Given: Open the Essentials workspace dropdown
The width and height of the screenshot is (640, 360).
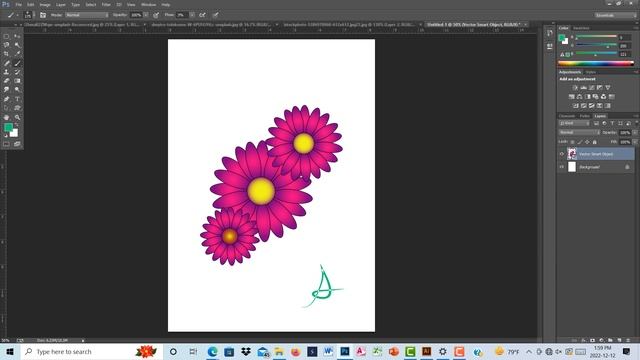Looking at the screenshot, I should [615, 15].
